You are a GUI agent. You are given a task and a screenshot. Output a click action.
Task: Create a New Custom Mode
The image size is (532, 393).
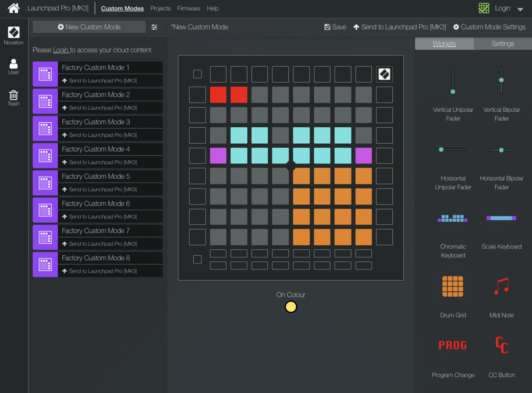89,27
